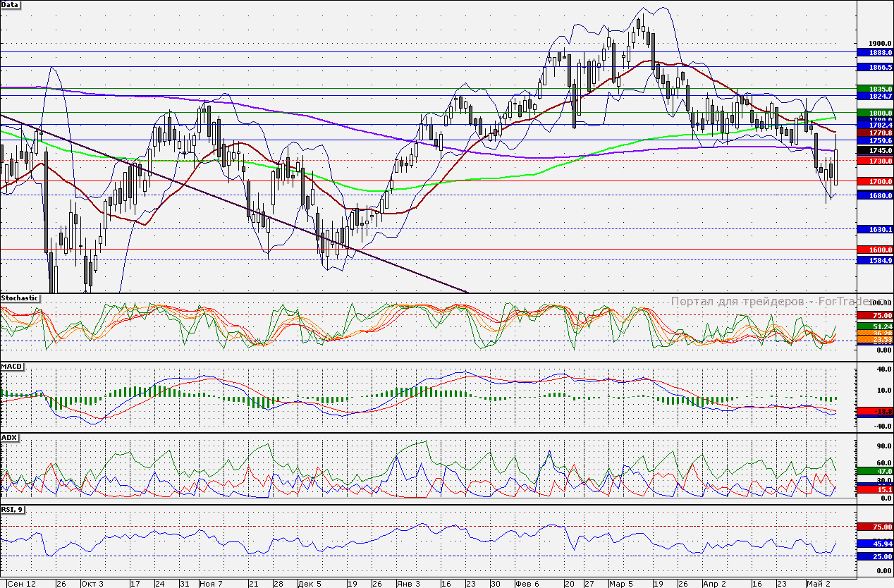Viewport: 894px width, 588px height.
Task: Click the 1888.0 blue price tag
Action: coord(875,53)
